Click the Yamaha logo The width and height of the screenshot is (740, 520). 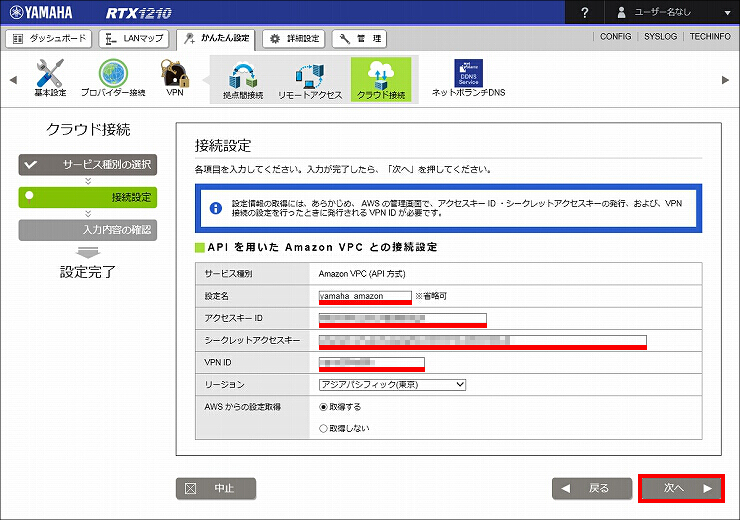pos(41,12)
